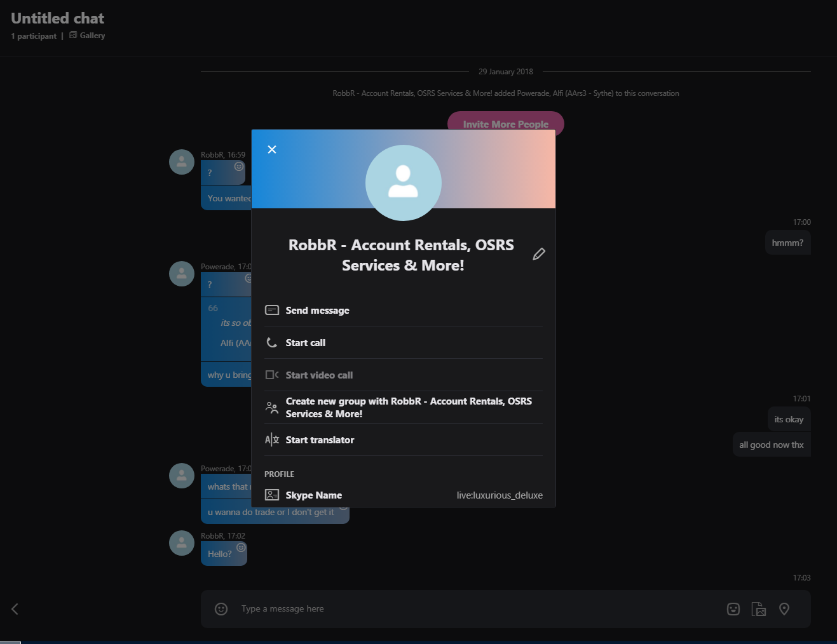Click the contact name heading in the popup
Viewport: 837px width, 644px height.
point(402,255)
